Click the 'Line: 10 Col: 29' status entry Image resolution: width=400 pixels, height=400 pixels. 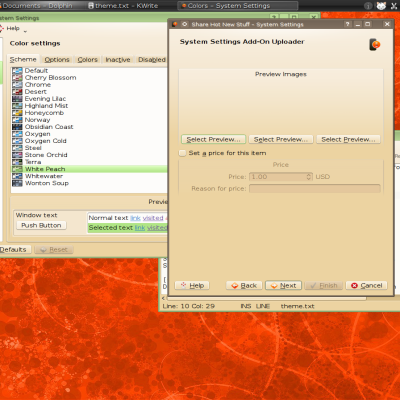(189, 306)
